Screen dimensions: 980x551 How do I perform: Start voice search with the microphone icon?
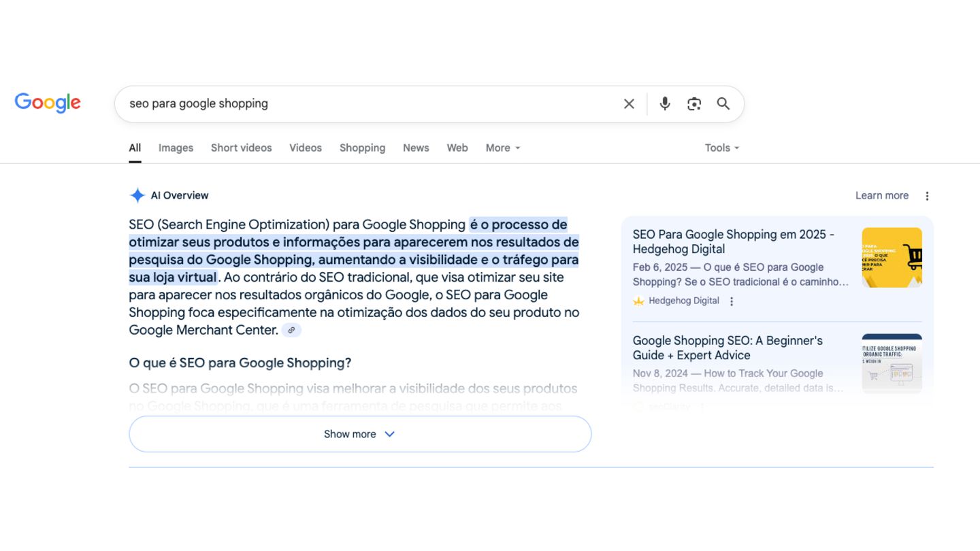click(665, 103)
